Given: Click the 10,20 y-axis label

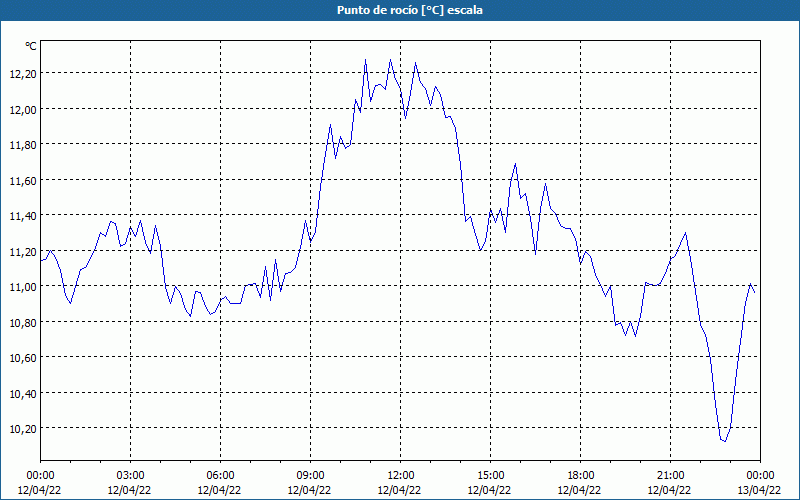Looking at the screenshot, I should (x=23, y=429).
